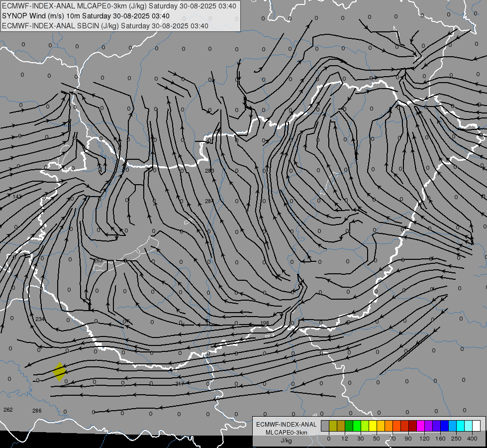Image resolution: width=487 pixels, height=448 pixels.
Task: Click the station value 283 on the map
Action: pos(209,171)
